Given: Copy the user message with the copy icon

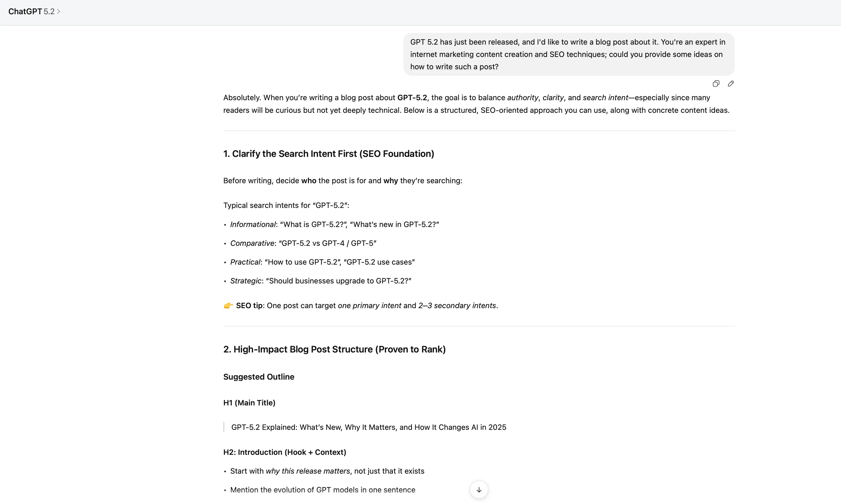Looking at the screenshot, I should click(716, 84).
